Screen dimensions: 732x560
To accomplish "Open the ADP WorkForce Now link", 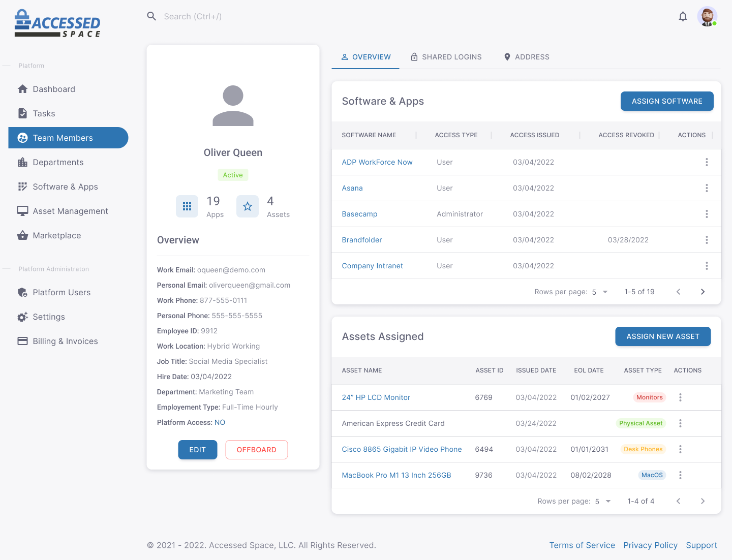I will [377, 162].
